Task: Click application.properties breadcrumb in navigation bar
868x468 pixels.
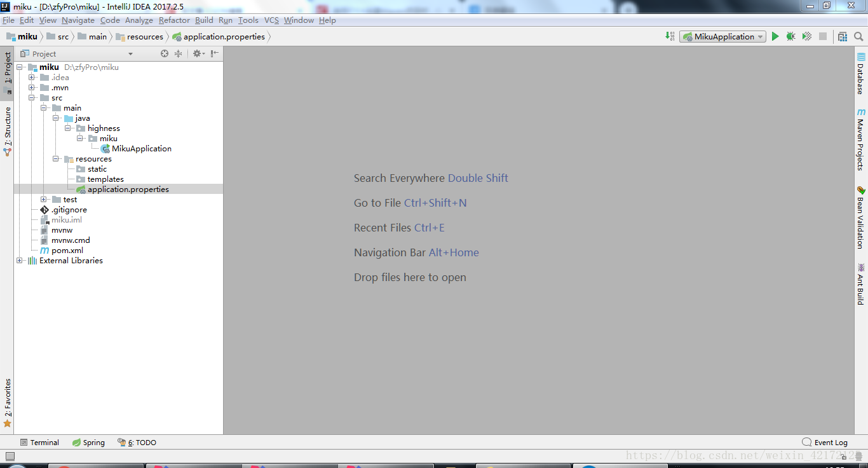Action: pyautogui.click(x=219, y=37)
